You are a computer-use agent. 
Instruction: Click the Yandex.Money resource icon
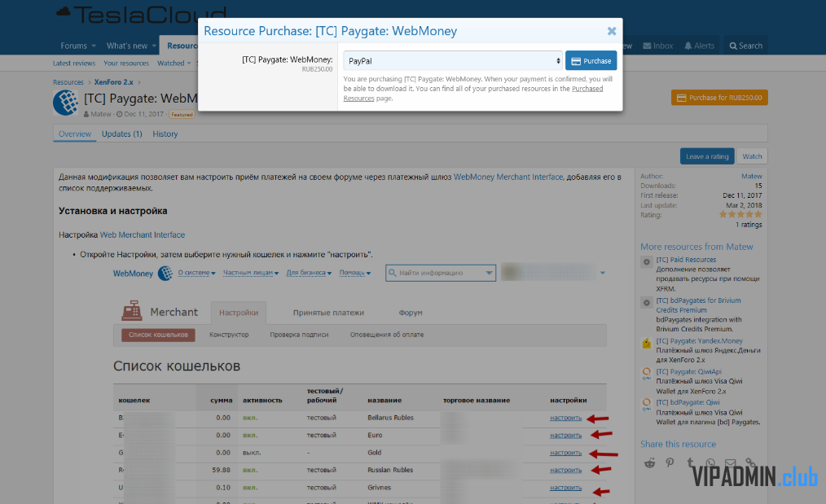pyautogui.click(x=646, y=344)
